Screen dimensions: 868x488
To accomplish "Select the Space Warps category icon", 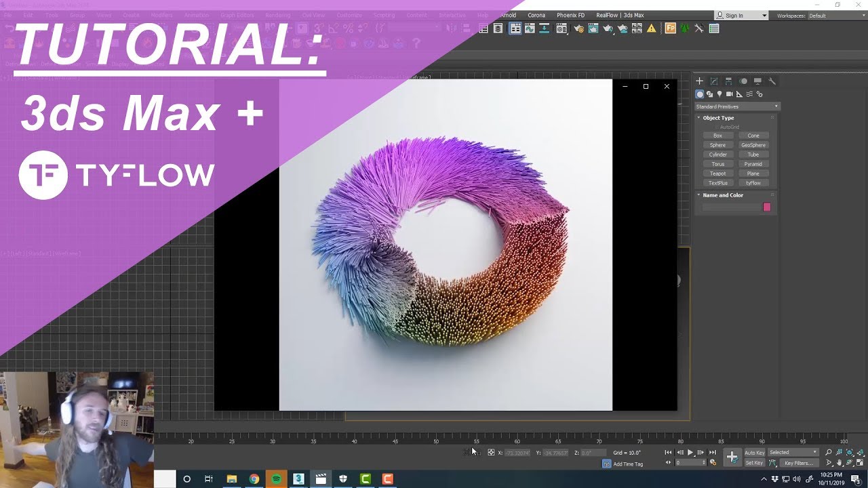I will (x=749, y=94).
